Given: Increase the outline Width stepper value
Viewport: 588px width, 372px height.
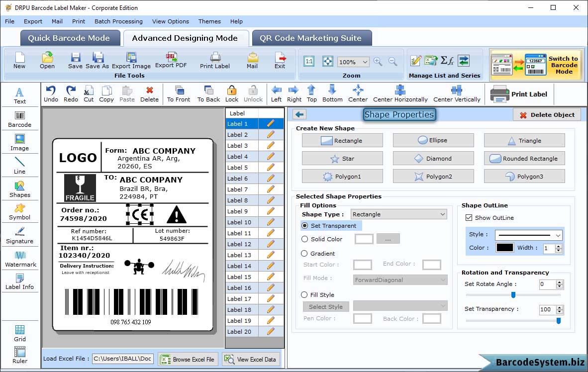Looking at the screenshot, I should pyautogui.click(x=559, y=246).
